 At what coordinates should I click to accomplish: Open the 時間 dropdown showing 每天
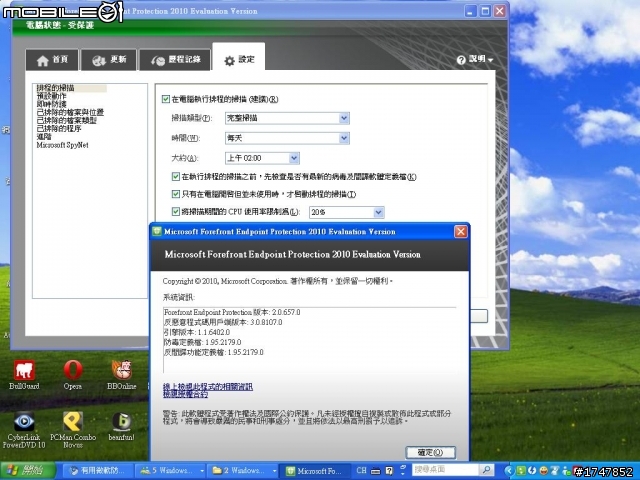(x=287, y=138)
